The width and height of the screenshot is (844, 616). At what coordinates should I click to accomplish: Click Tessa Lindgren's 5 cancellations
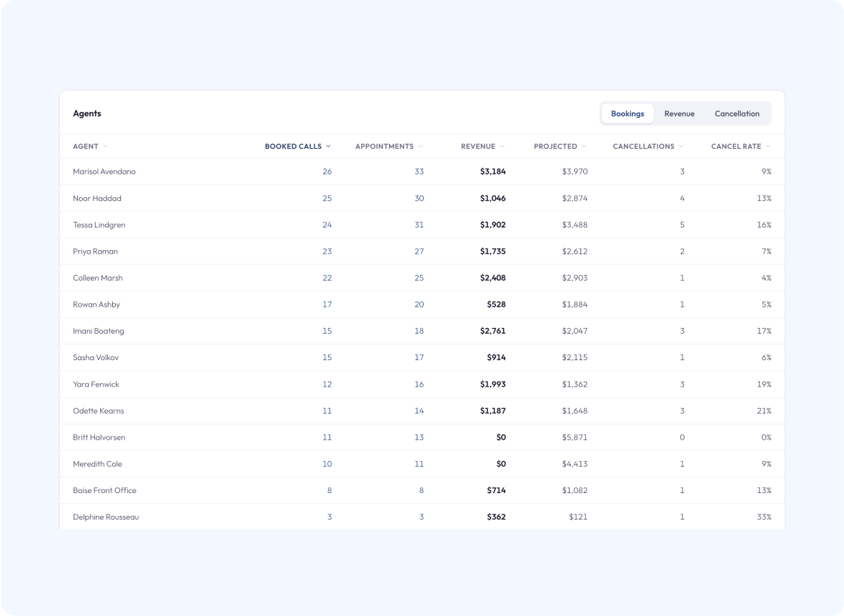click(x=682, y=224)
